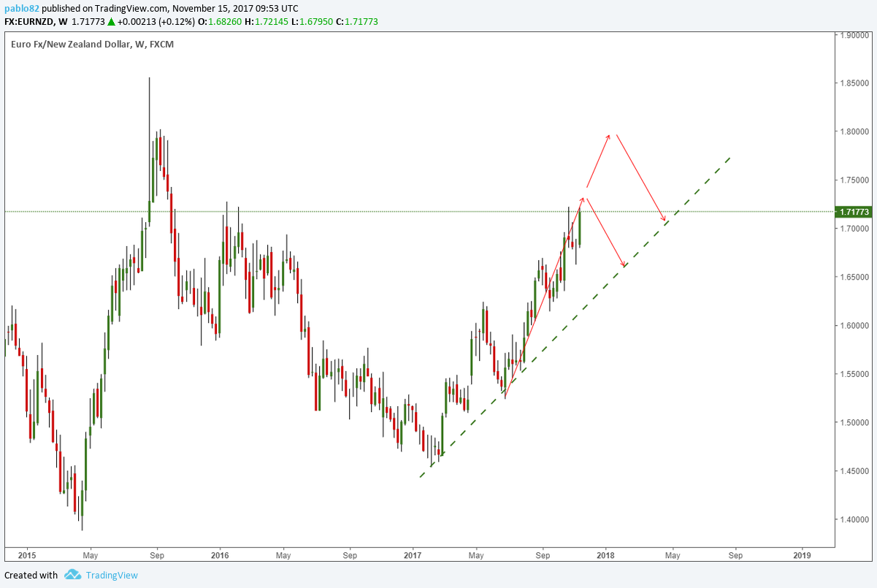Click the 1.90000 price axis label
The height and width of the screenshot is (588, 877).
click(854, 35)
